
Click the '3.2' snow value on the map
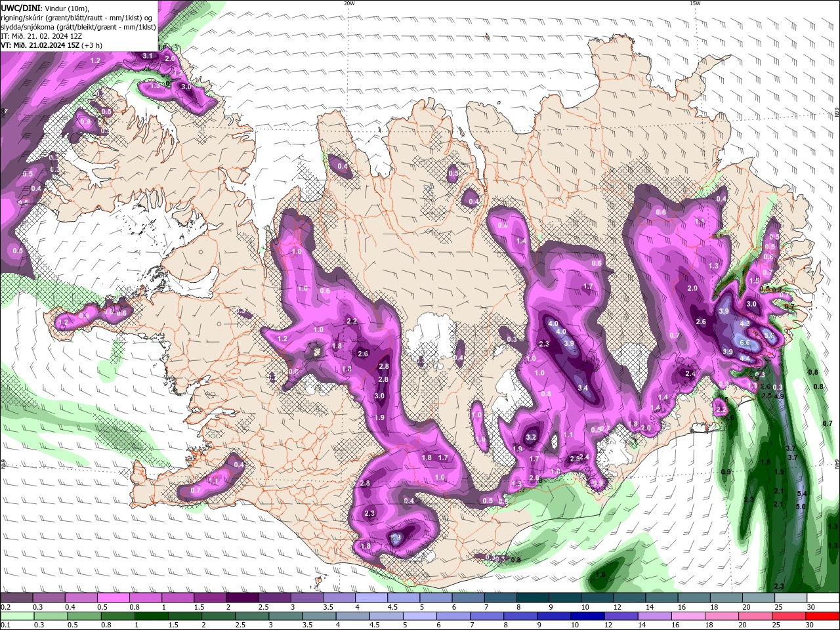click(532, 437)
